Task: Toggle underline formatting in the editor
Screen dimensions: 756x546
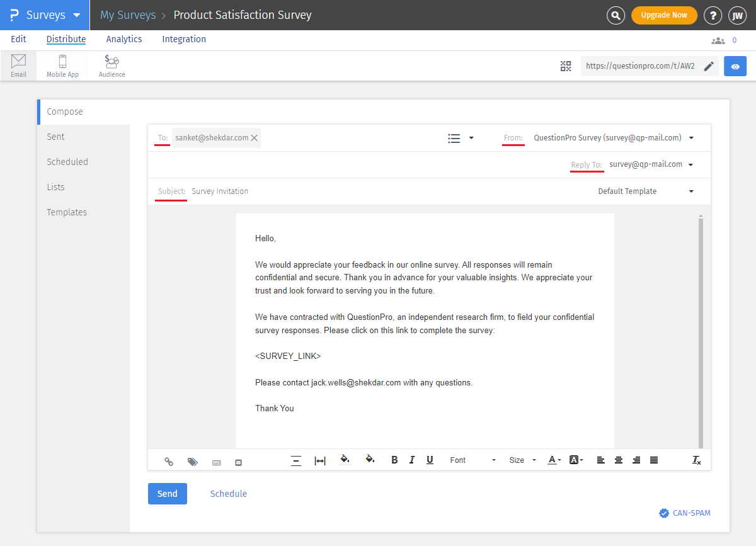Action: 430,460
